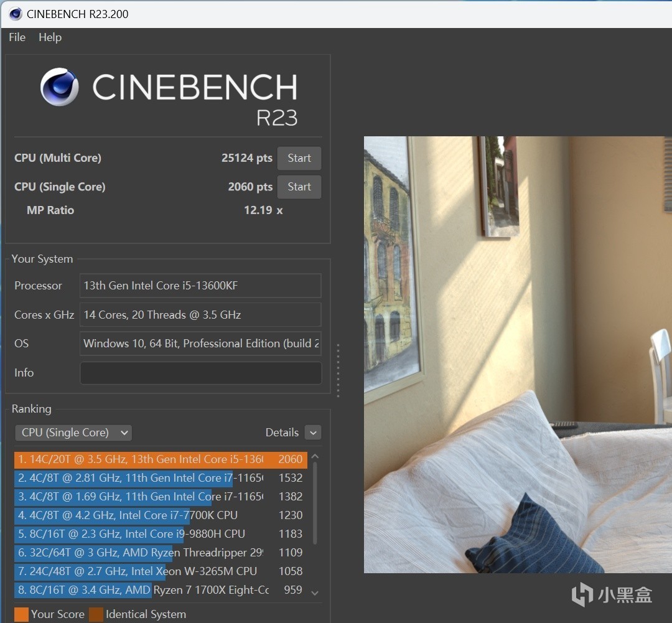This screenshot has height=623, width=672.
Task: Start the CPU Single Core test
Action: click(x=299, y=187)
